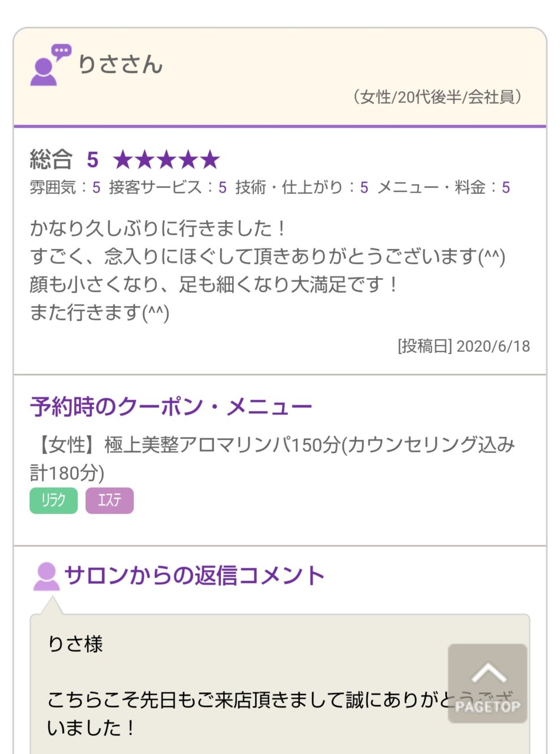Viewport: 560px width, 754px height.
Task: Tap the 予約時のクーポン・メニュー heading
Action: pyautogui.click(x=171, y=407)
